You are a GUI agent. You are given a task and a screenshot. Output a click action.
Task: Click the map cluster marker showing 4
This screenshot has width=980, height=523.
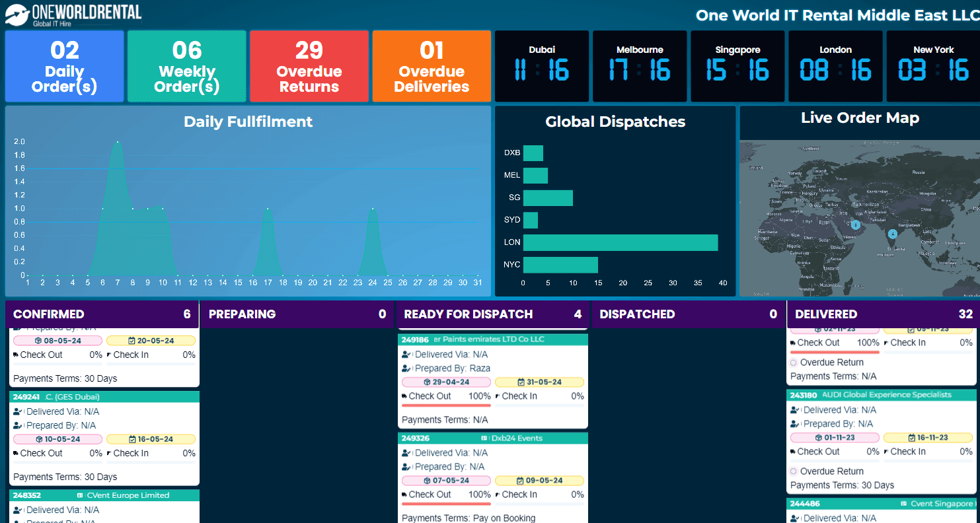click(892, 234)
